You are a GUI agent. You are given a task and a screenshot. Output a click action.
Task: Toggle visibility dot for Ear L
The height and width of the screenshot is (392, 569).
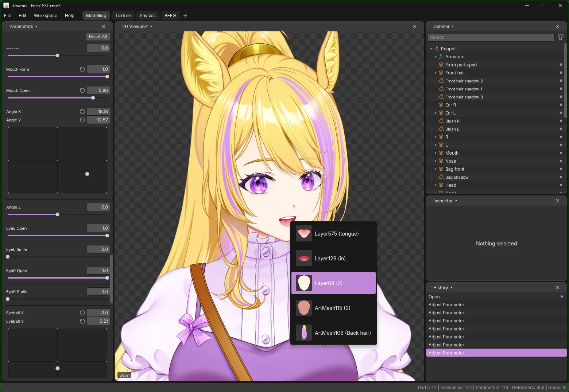pos(561,113)
